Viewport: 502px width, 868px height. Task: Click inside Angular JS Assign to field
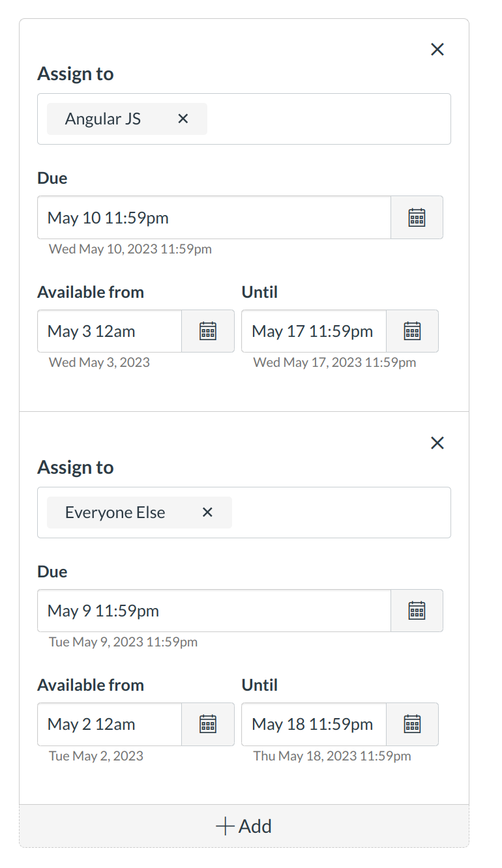coord(326,119)
